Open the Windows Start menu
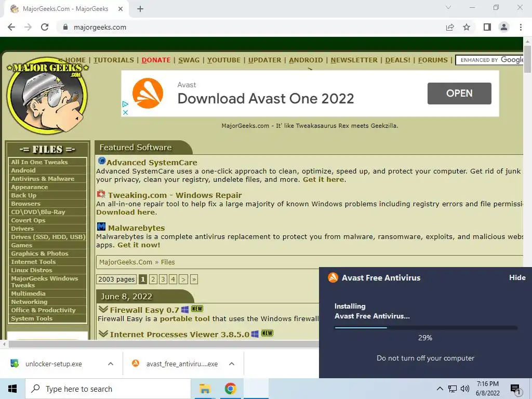The width and height of the screenshot is (532, 399). (12, 389)
